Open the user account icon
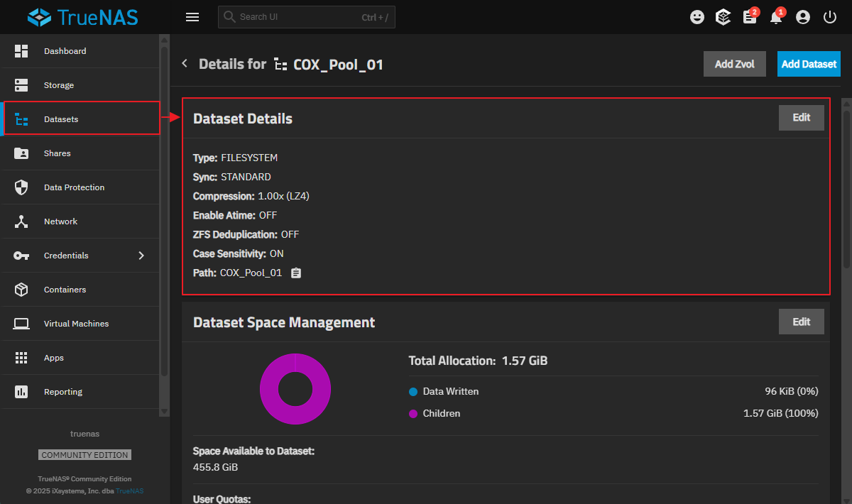The image size is (852, 504). tap(803, 17)
